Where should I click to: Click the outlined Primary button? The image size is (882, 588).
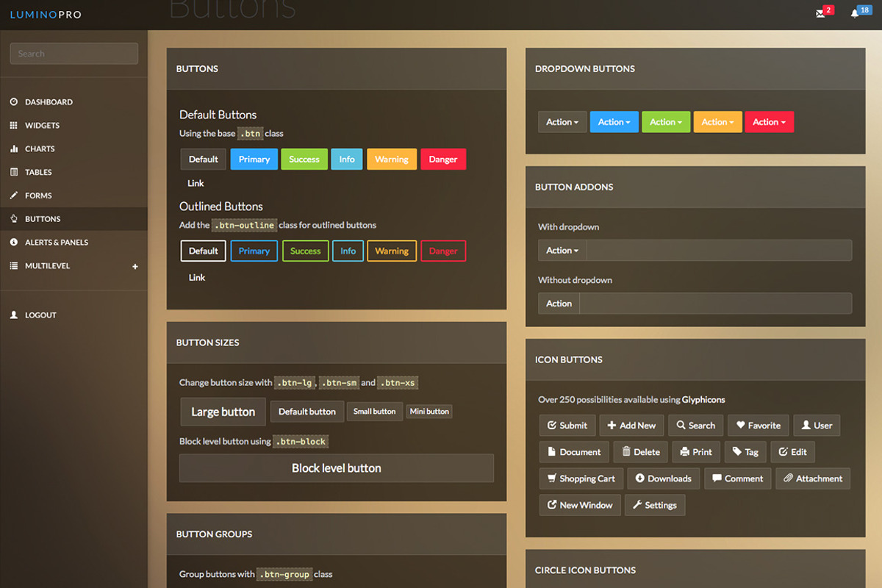tap(254, 251)
